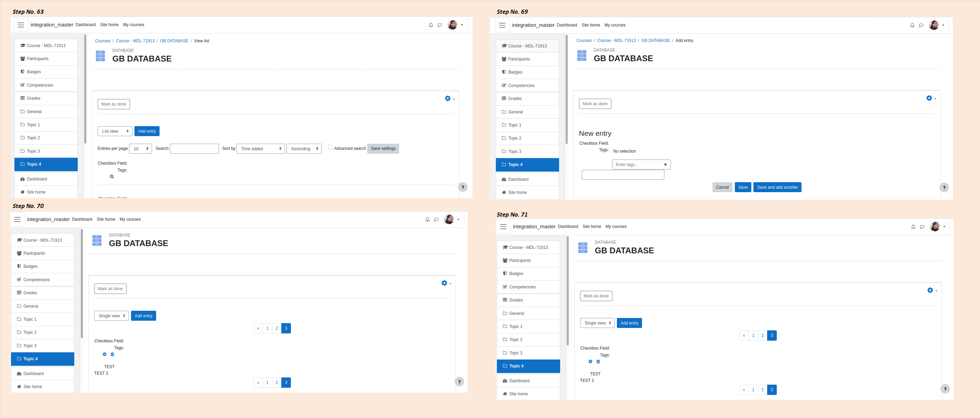Open user avatar menu in Step 63

tap(452, 25)
